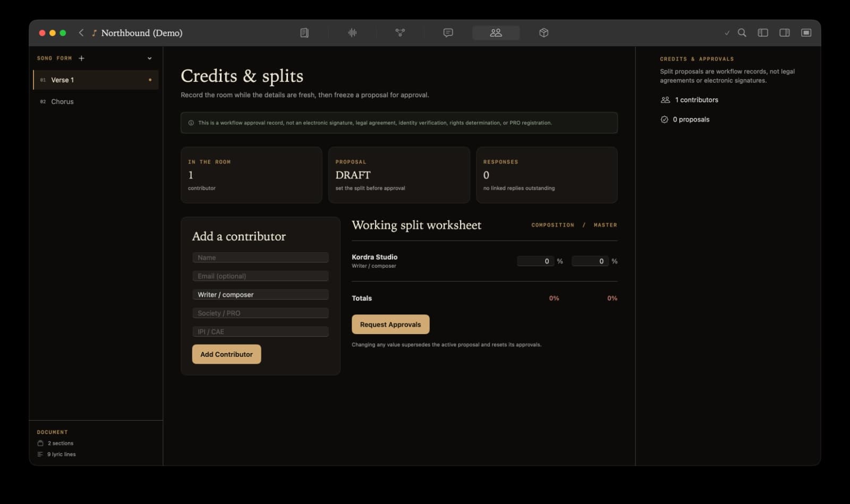The image size is (850, 504).
Task: Click the Proposal DRAFT card
Action: coord(399,175)
